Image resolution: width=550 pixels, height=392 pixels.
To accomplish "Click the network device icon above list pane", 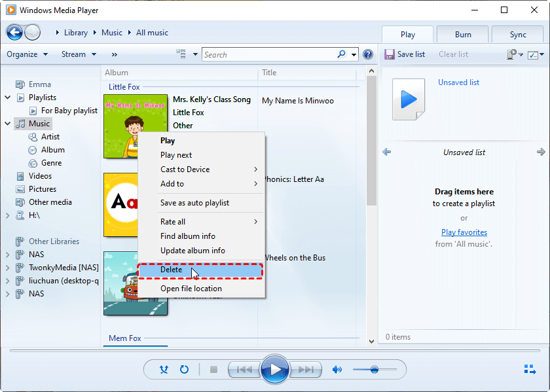I will [512, 54].
